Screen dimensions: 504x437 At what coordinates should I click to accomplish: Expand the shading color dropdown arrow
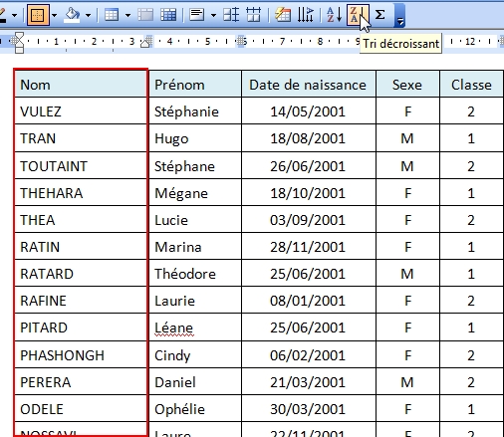click(88, 15)
